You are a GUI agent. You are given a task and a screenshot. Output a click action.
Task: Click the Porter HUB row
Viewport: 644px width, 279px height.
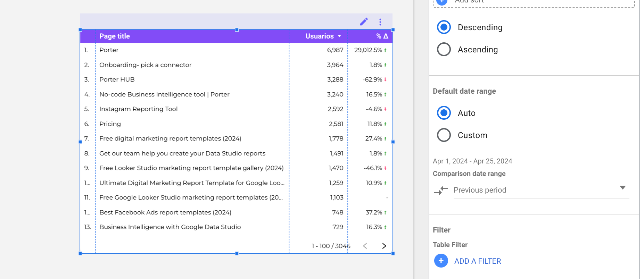[x=117, y=79]
